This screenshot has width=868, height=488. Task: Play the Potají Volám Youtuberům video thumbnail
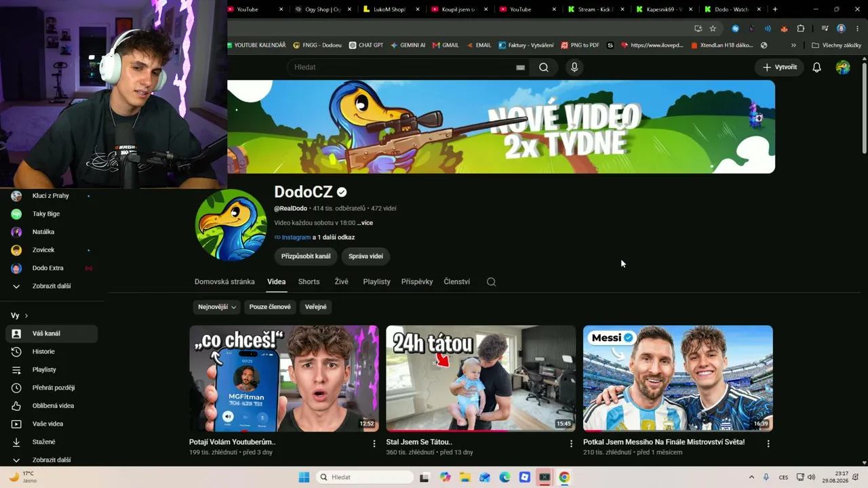(284, 378)
